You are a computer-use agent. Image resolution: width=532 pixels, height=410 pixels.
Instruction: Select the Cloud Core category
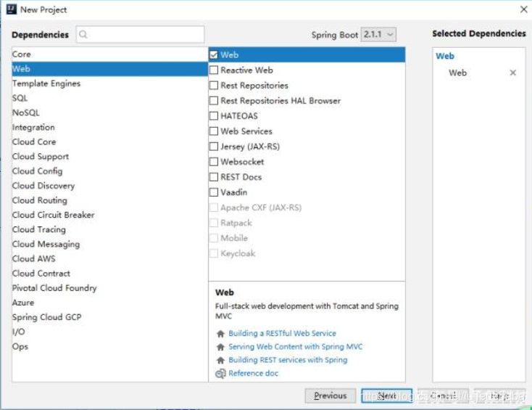[x=110, y=142]
